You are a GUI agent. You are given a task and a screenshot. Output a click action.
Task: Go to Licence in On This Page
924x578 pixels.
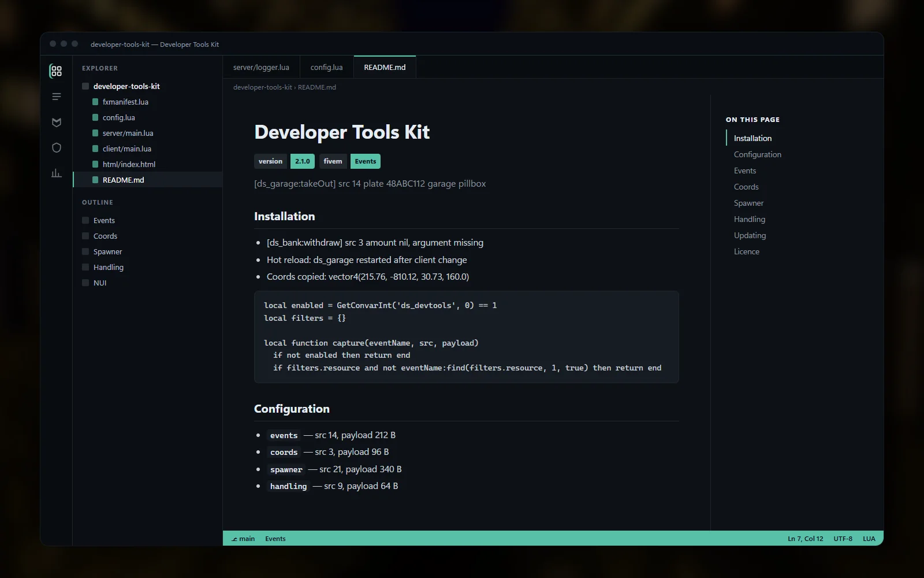coord(746,251)
